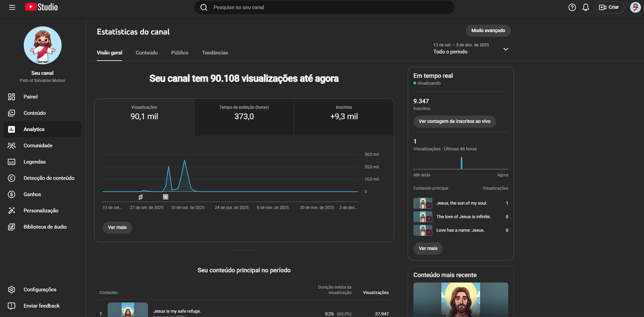The height and width of the screenshot is (317, 644).
Task: Open Ganhos monetization page
Action: click(x=32, y=194)
